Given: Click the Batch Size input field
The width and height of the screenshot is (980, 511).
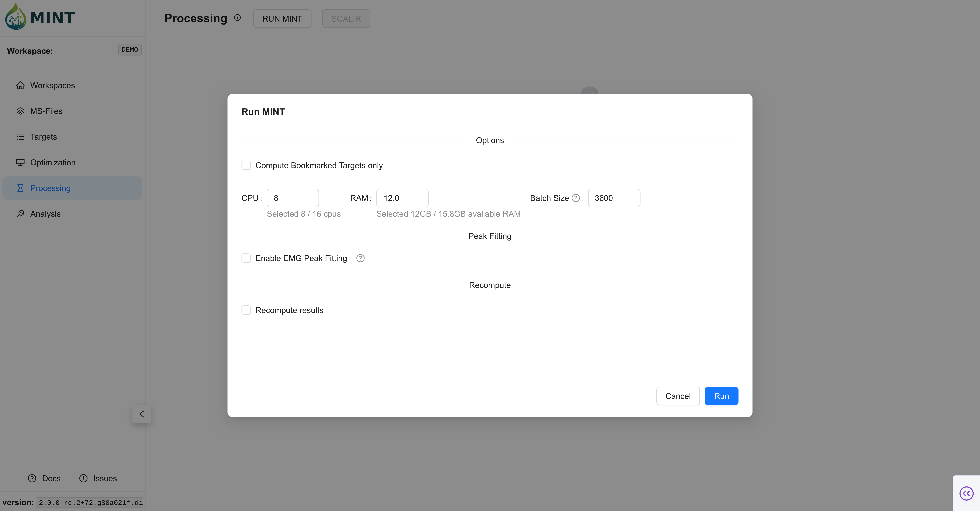Looking at the screenshot, I should 614,198.
